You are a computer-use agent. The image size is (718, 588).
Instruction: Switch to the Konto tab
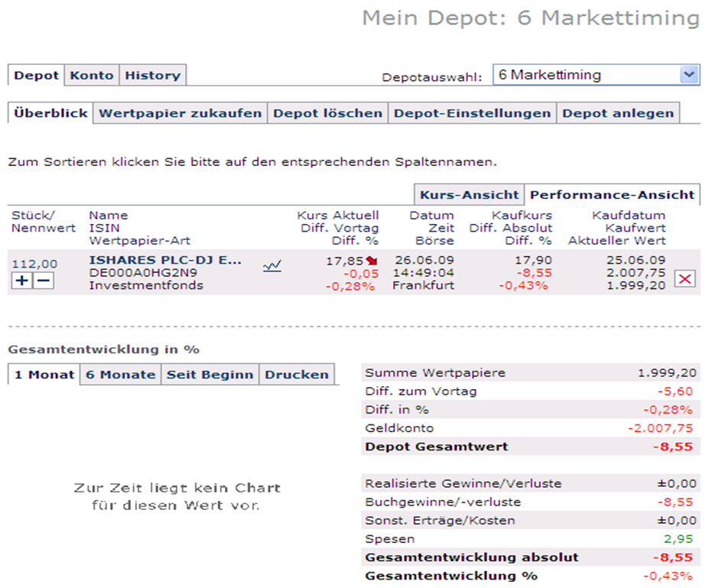92,75
